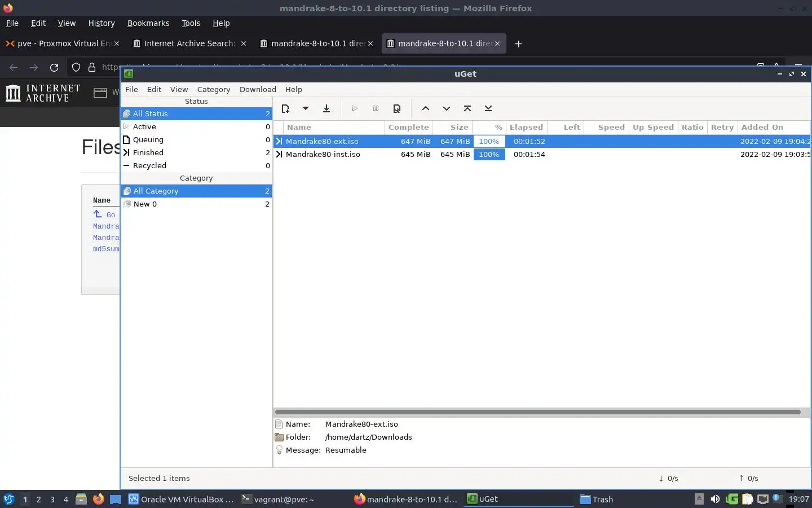Click the volume speaker icon in system tray
The height and width of the screenshot is (508, 812).
pos(715,499)
